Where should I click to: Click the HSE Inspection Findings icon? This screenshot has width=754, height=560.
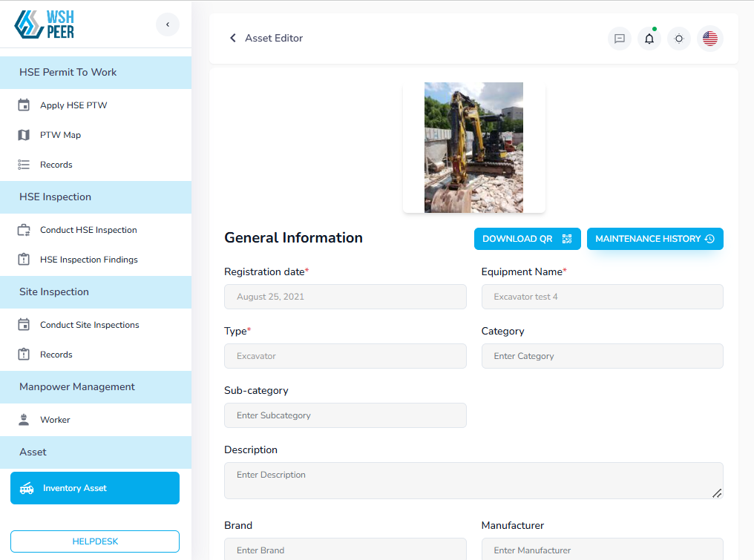[x=24, y=260]
